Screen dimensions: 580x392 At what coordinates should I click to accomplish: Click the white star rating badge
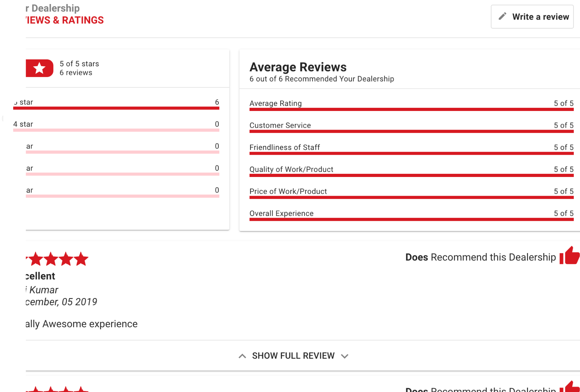pyautogui.click(x=39, y=68)
